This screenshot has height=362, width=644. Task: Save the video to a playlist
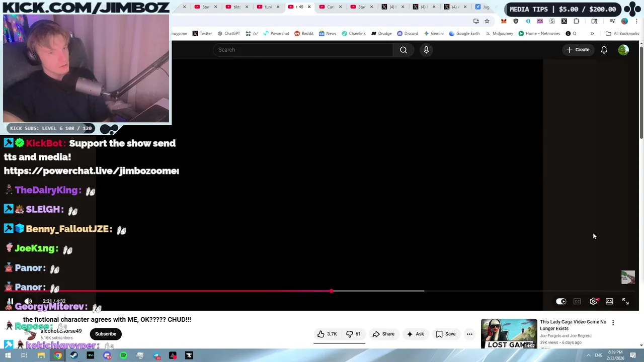(x=446, y=334)
